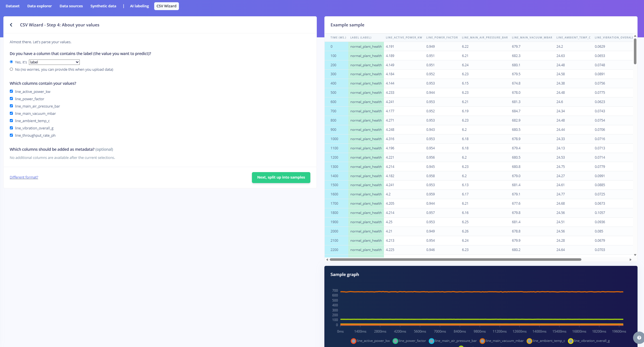Click the 'Example sample' panel title
The width and height of the screenshot is (644, 347).
tap(347, 25)
